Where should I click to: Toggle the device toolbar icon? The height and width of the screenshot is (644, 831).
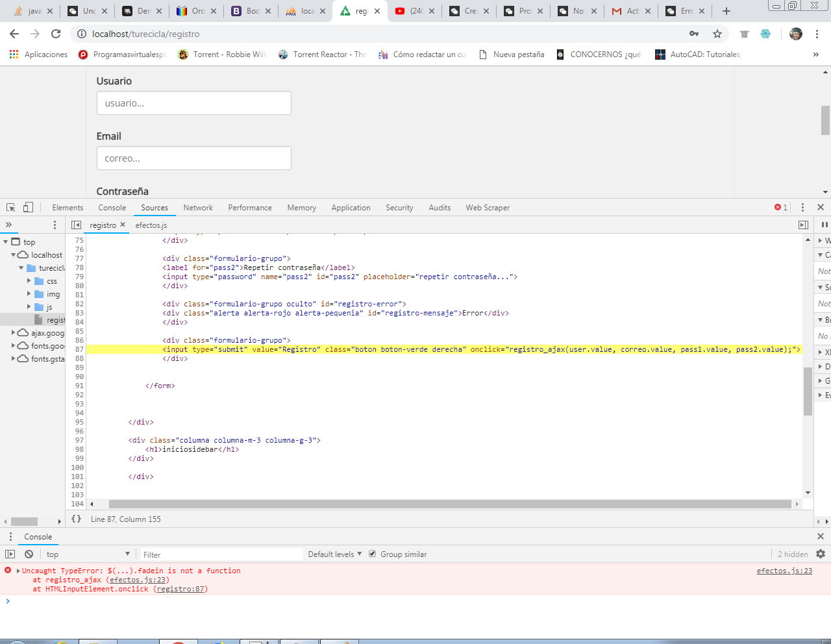28,208
